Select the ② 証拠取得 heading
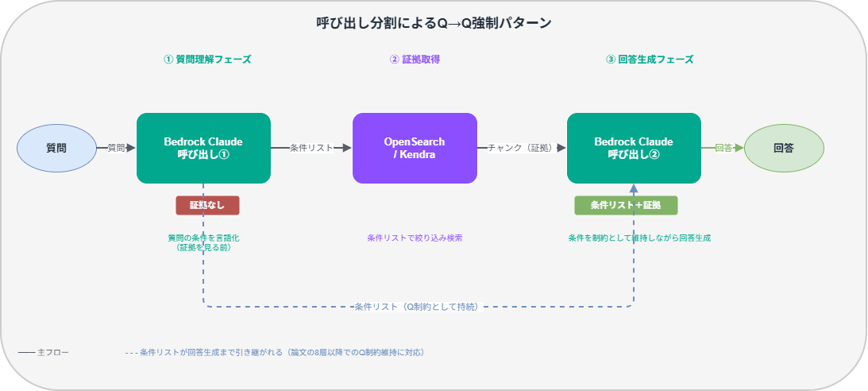The image size is (868, 391). 415,60
